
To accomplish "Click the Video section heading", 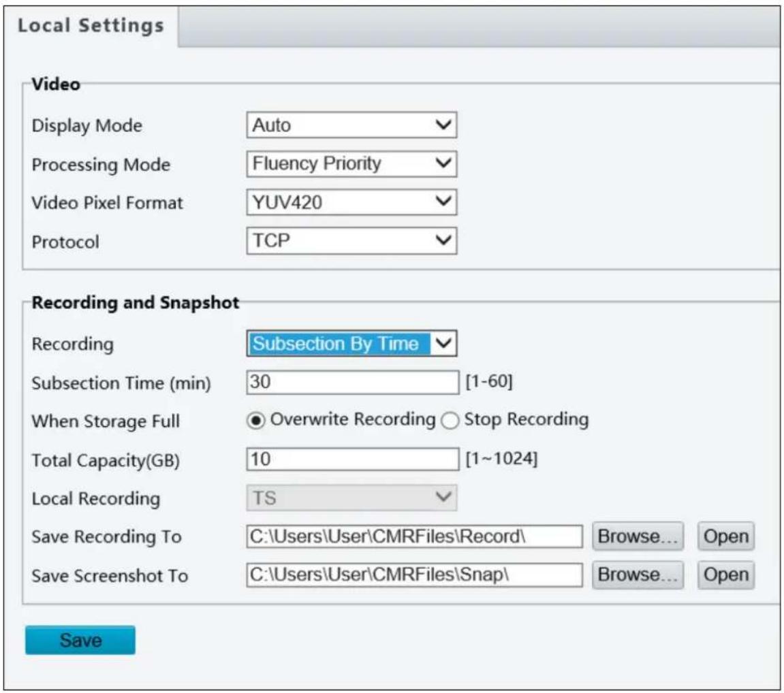I will pyautogui.click(x=56, y=84).
